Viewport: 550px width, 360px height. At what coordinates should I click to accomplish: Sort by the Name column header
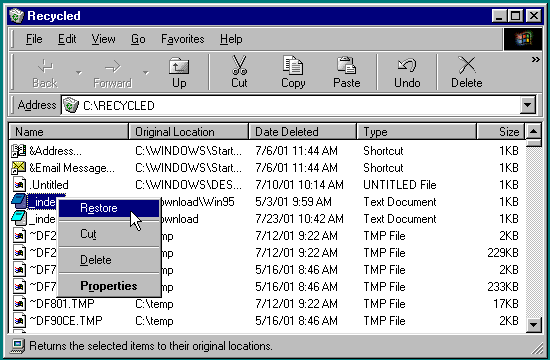[69, 132]
